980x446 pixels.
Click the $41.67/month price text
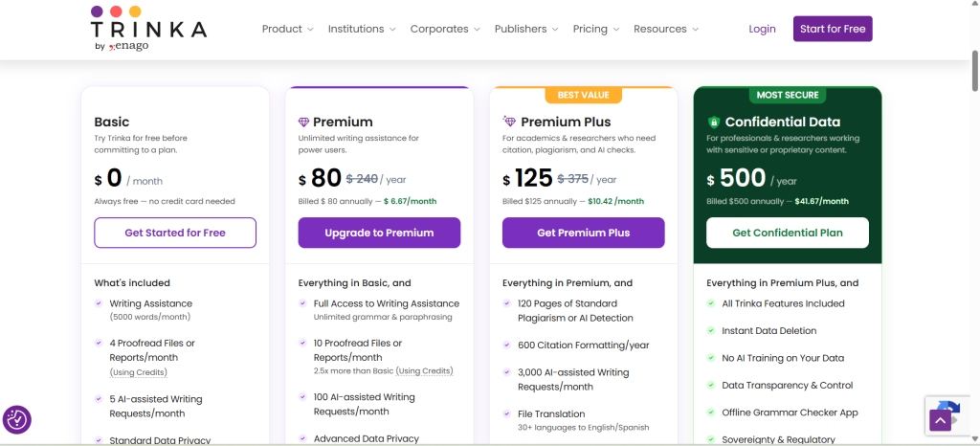click(822, 201)
